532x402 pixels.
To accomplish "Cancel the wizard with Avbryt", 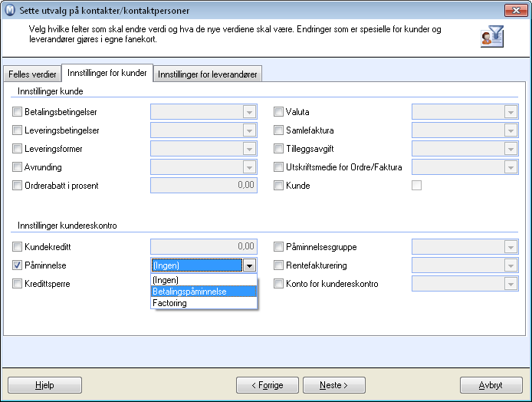I will [x=491, y=385].
